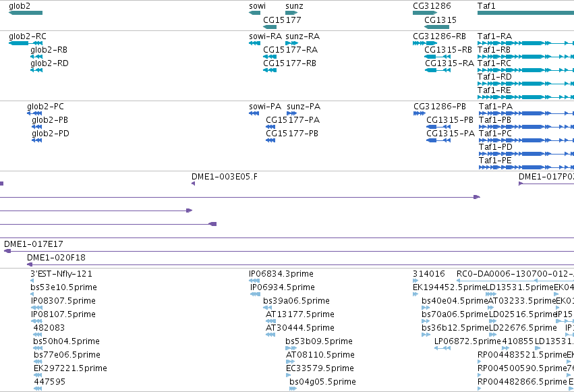
Task: Click the CG15177 gene bar
Action: coord(270,27)
